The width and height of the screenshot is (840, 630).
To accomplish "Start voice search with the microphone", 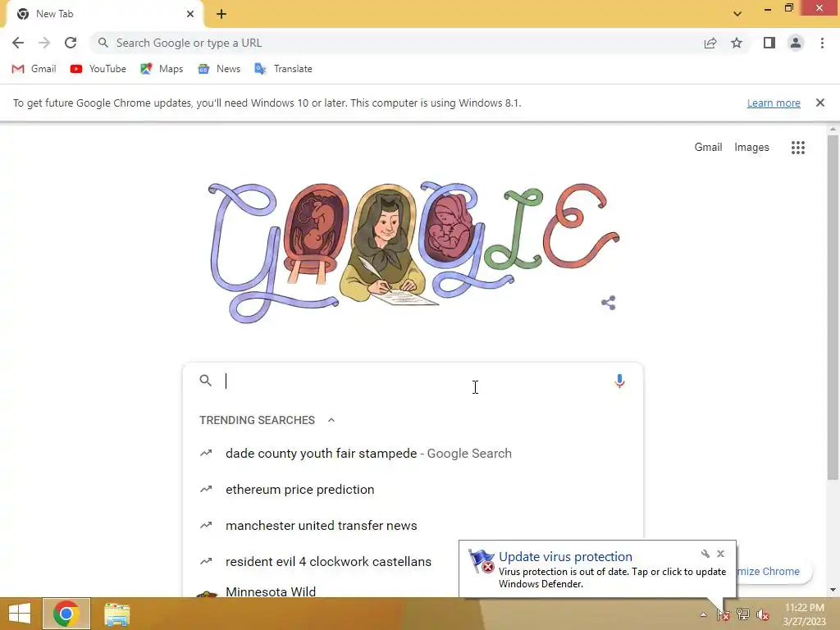I will coord(619,381).
